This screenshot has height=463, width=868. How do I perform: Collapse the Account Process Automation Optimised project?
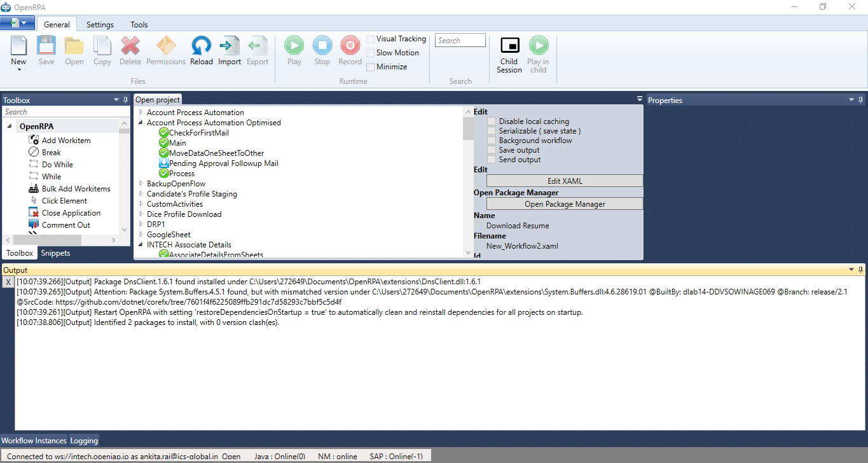[x=141, y=123]
